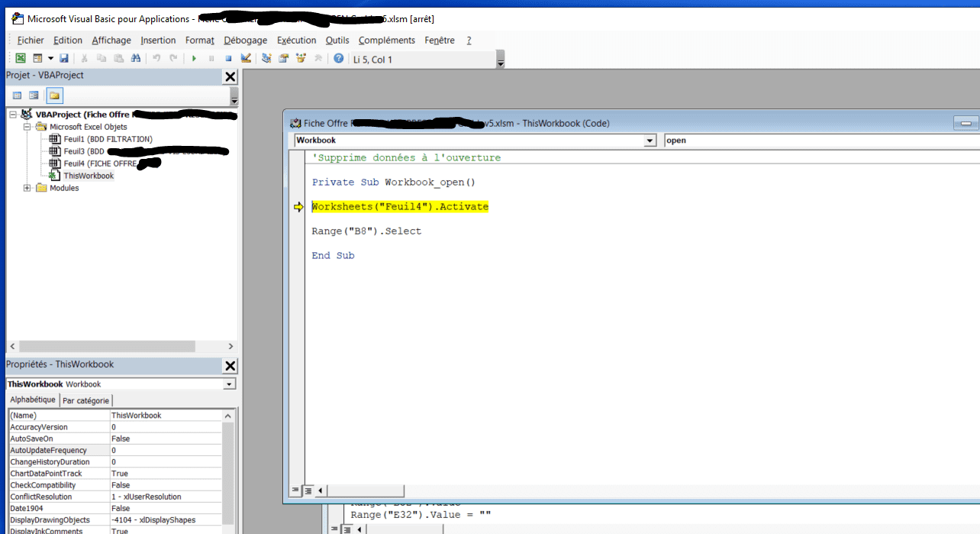Viewport: 980px width, 534px height.
Task: Click the Insert UserForm toolbar icon
Action: pyautogui.click(x=37, y=58)
